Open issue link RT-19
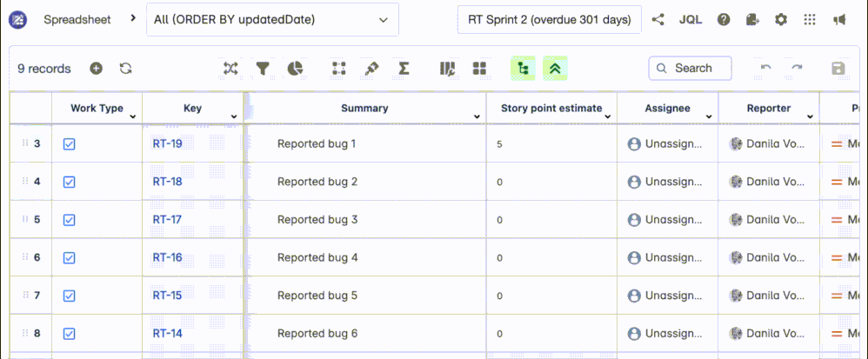868x359 pixels. pos(167,143)
